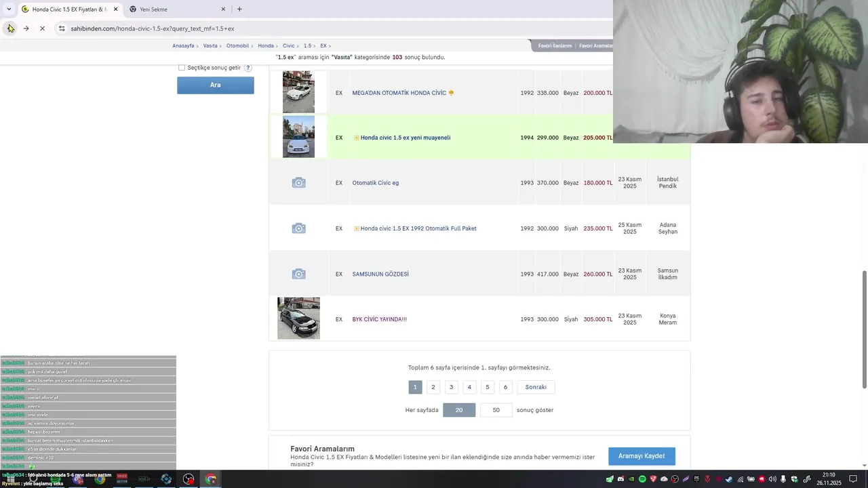
Task: Click the Wi-Fi network tray icon
Action: click(741, 479)
